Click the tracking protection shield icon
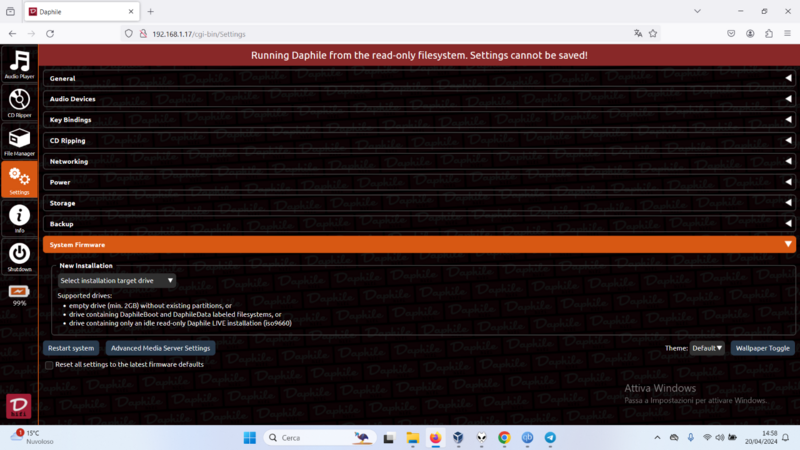 point(129,34)
